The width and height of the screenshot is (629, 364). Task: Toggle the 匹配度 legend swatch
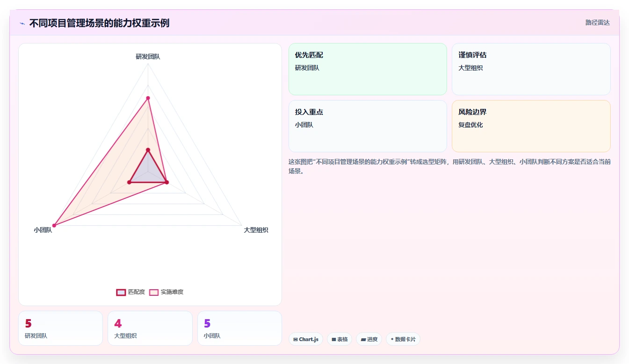coord(121,292)
